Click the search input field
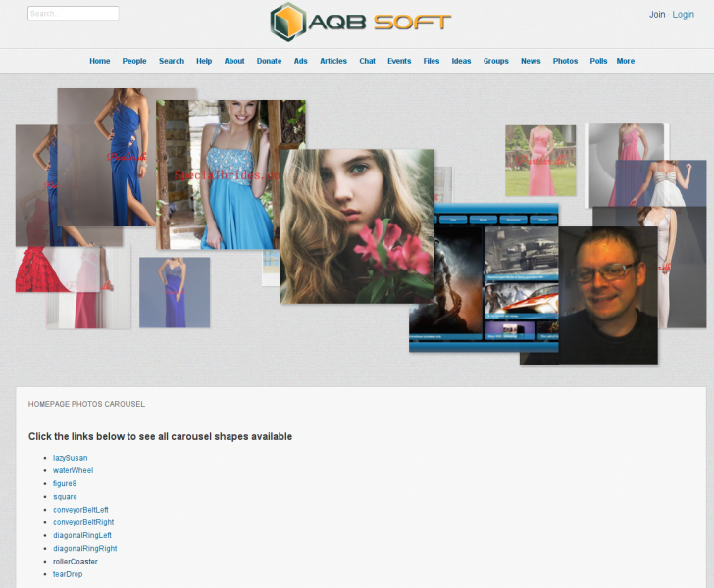The width and height of the screenshot is (714, 588). coord(74,14)
